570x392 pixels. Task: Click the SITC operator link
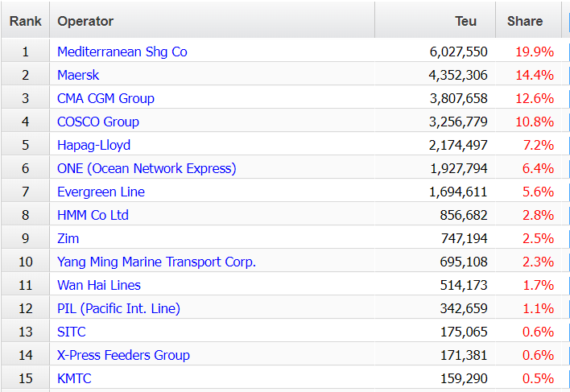pyautogui.click(x=71, y=332)
